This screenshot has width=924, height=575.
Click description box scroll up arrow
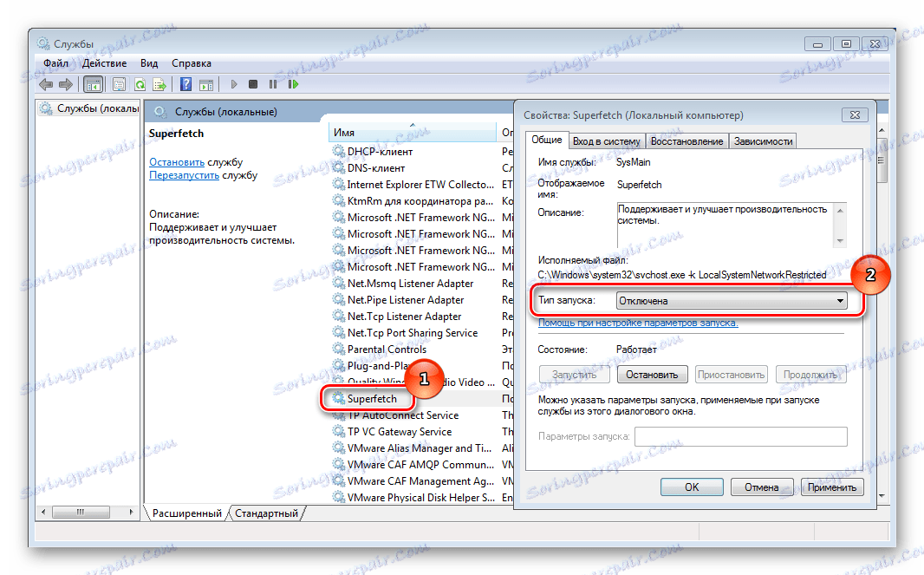(840, 210)
